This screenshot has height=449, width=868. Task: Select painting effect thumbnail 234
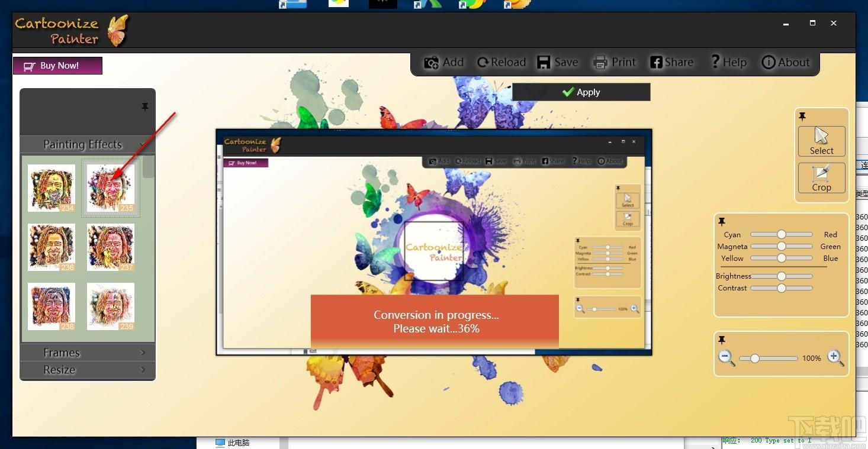point(52,188)
